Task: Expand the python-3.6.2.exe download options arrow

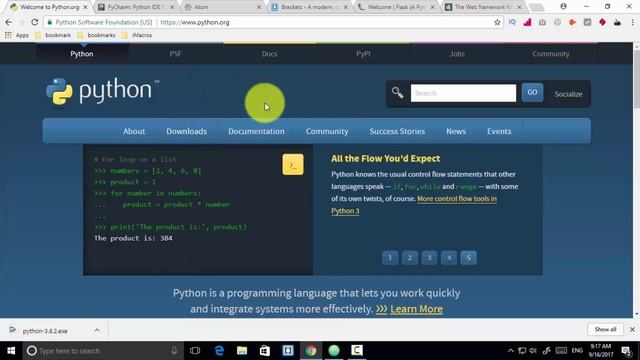Action: (x=97, y=330)
